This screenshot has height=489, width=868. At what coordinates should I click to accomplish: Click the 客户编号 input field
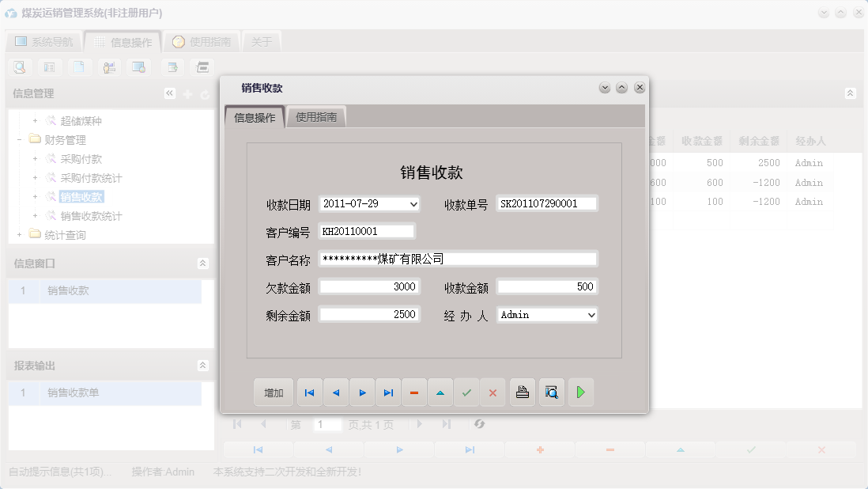[368, 230]
